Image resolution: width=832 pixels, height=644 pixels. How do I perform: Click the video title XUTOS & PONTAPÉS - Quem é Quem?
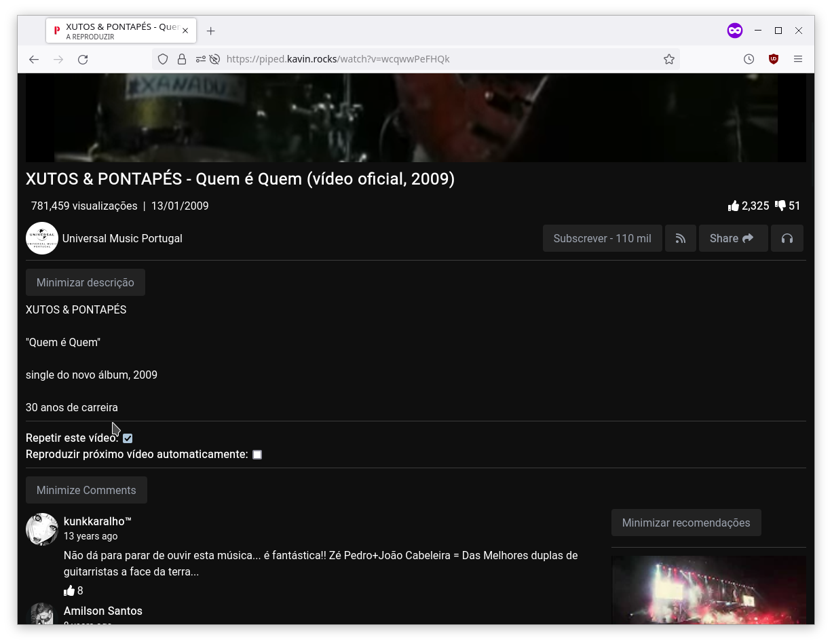240,179
